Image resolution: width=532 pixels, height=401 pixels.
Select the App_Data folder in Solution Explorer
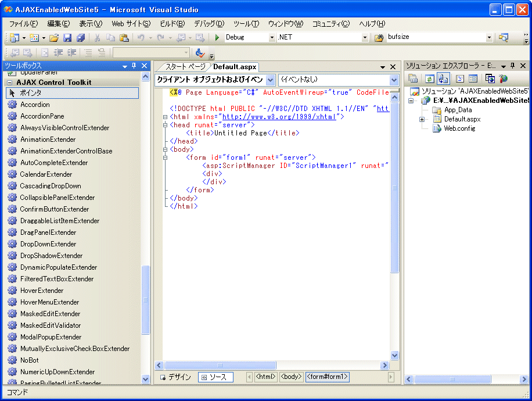[458, 110]
